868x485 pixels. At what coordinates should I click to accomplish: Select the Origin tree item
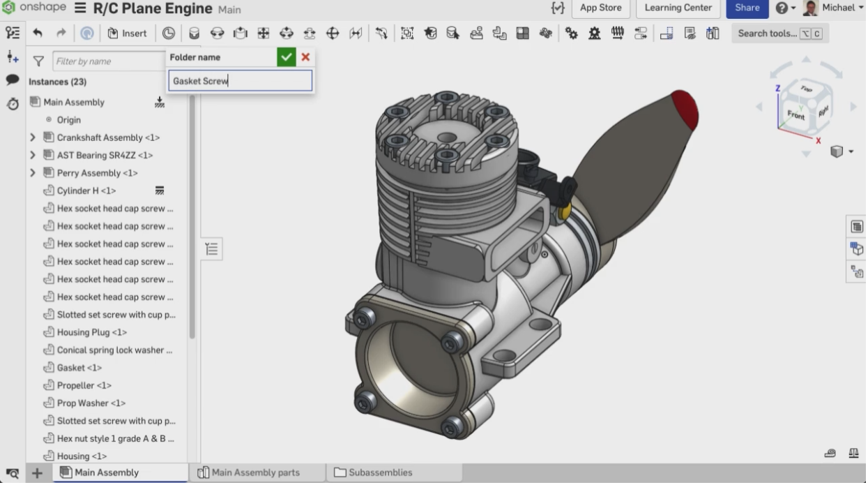coord(69,120)
